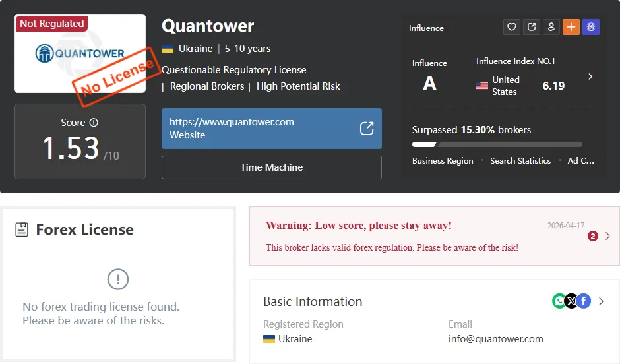This screenshot has height=364, width=620.
Task: Click the Quantower logo thumbnail
Action: (x=80, y=53)
